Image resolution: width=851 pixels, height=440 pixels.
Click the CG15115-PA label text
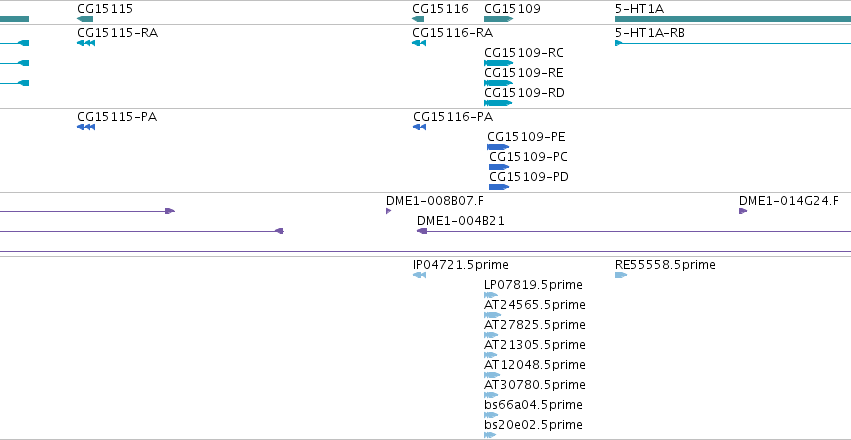(x=117, y=117)
